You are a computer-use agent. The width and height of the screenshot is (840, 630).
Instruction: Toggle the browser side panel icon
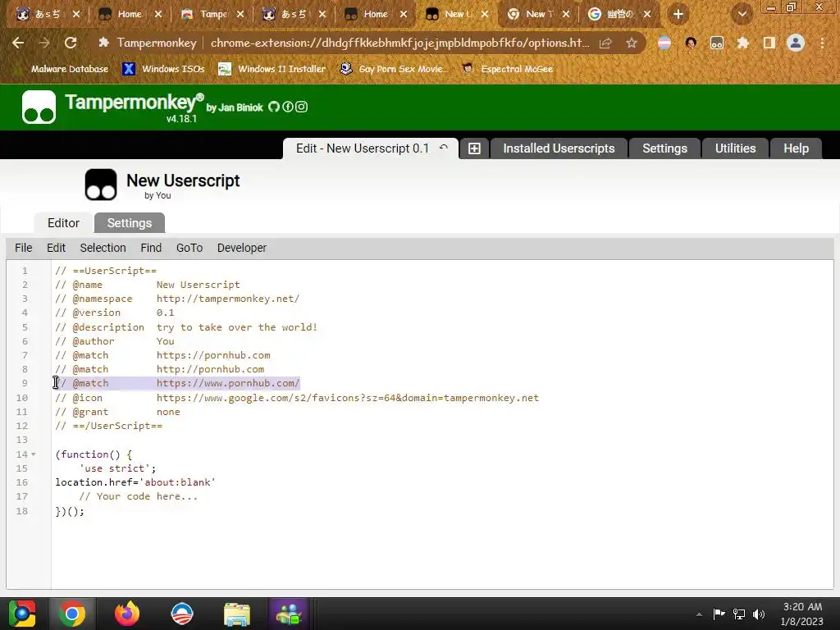coord(769,43)
